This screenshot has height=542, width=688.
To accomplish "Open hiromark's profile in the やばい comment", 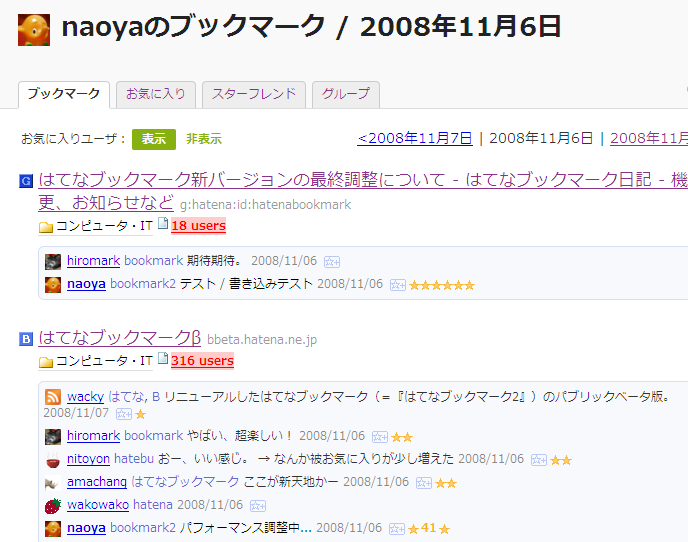I will coord(93,436).
